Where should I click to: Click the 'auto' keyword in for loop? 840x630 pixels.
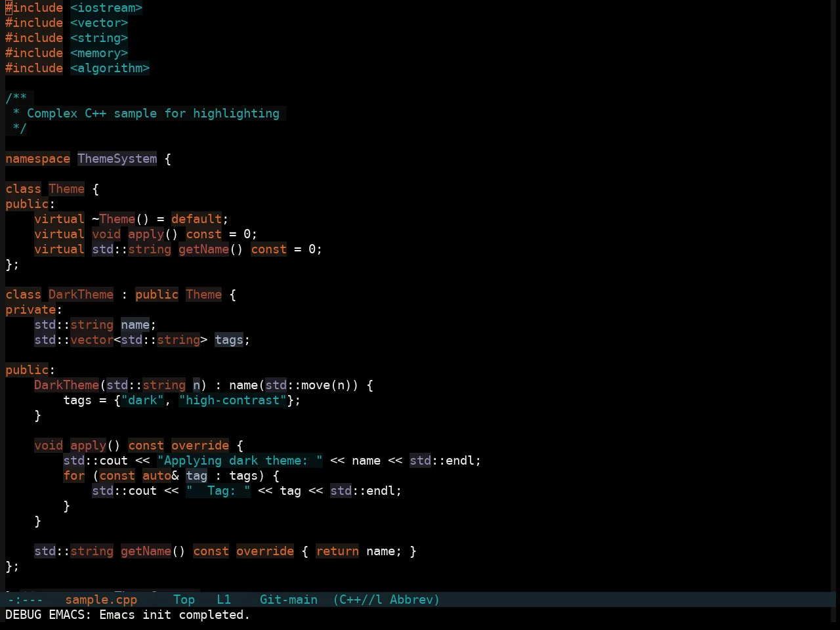[157, 476]
